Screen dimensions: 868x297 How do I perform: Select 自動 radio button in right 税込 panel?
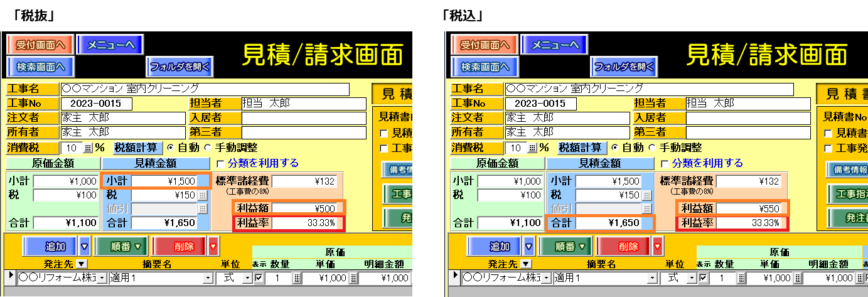click(614, 148)
